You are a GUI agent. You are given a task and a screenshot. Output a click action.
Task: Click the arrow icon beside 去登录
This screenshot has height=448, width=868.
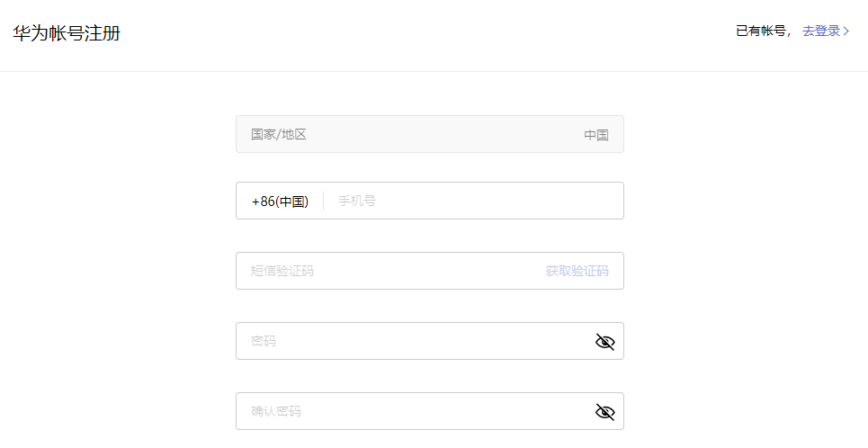coord(846,31)
